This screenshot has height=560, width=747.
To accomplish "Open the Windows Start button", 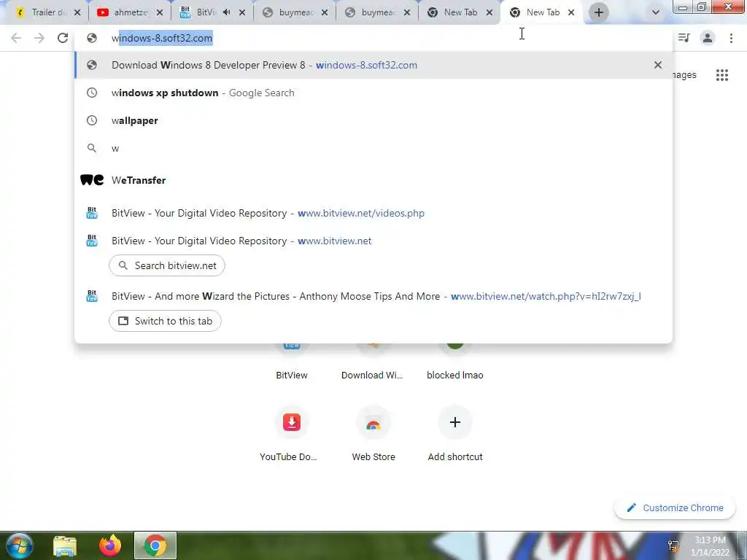I will [x=19, y=545].
